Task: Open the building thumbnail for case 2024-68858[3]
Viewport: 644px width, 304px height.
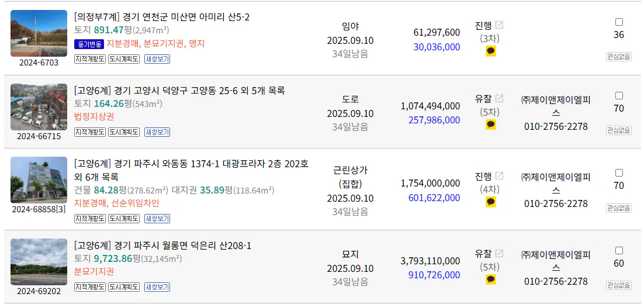Action: [39, 180]
